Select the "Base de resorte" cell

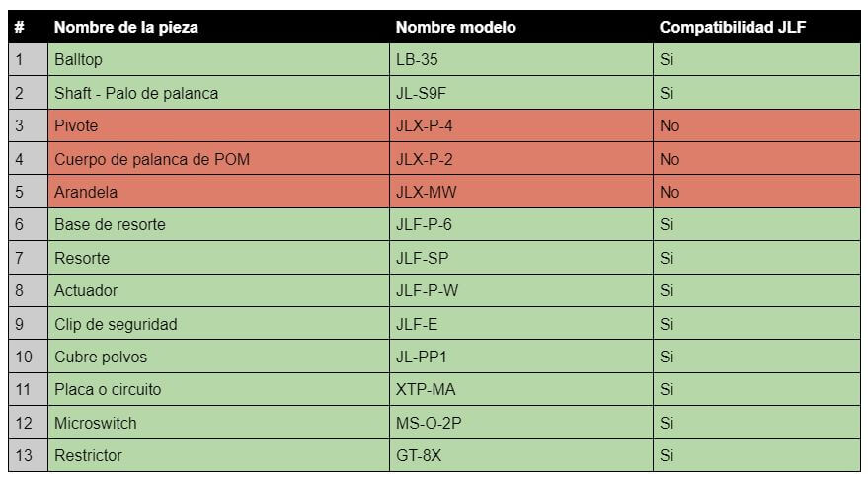pos(111,225)
